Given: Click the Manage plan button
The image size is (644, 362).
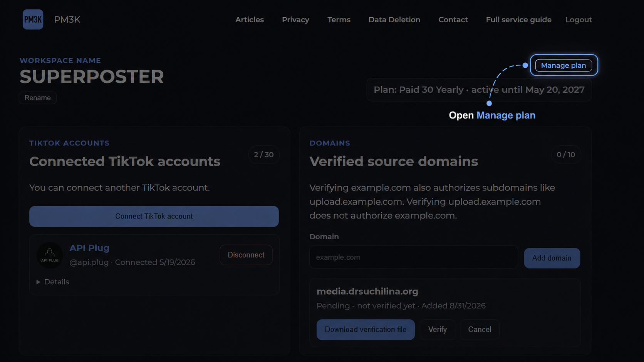Looking at the screenshot, I should point(563,65).
